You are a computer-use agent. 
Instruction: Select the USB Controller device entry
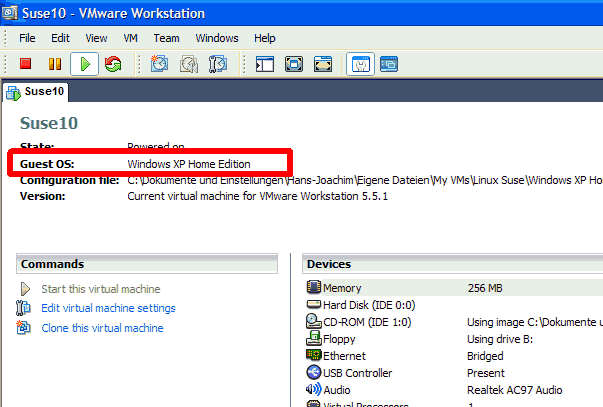tap(357, 373)
